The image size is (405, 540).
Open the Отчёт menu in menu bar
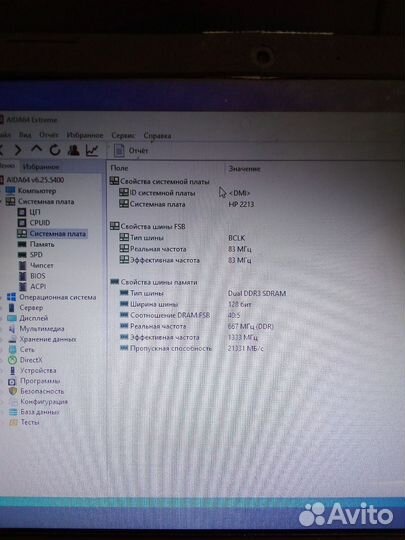pyautogui.click(x=49, y=135)
